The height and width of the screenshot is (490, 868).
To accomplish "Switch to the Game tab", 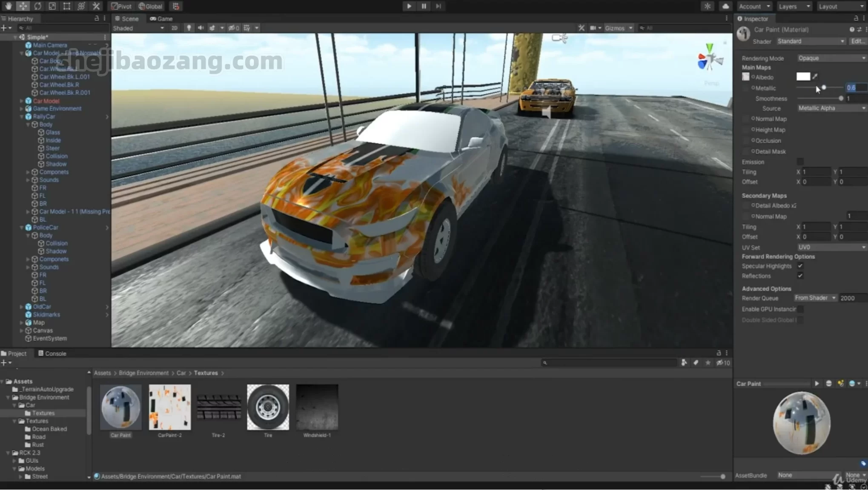I will point(161,19).
